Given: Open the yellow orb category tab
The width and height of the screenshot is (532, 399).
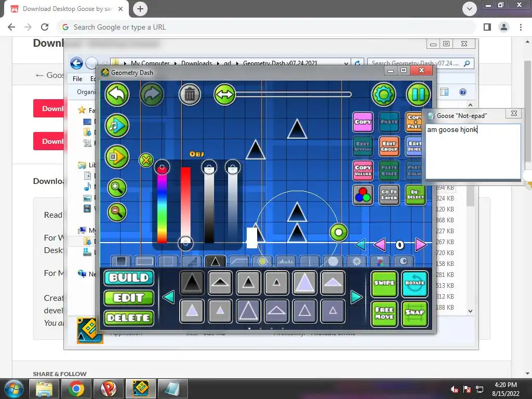Looking at the screenshot, I should tap(262, 261).
